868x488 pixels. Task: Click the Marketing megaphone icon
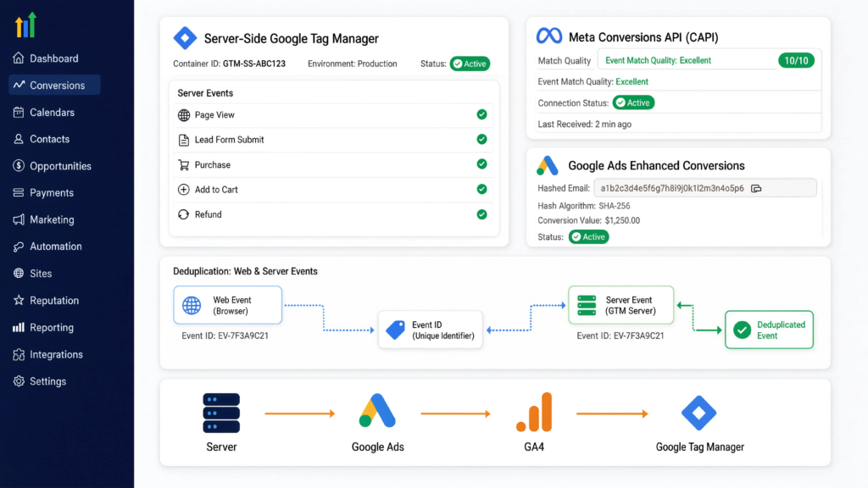pos(19,219)
